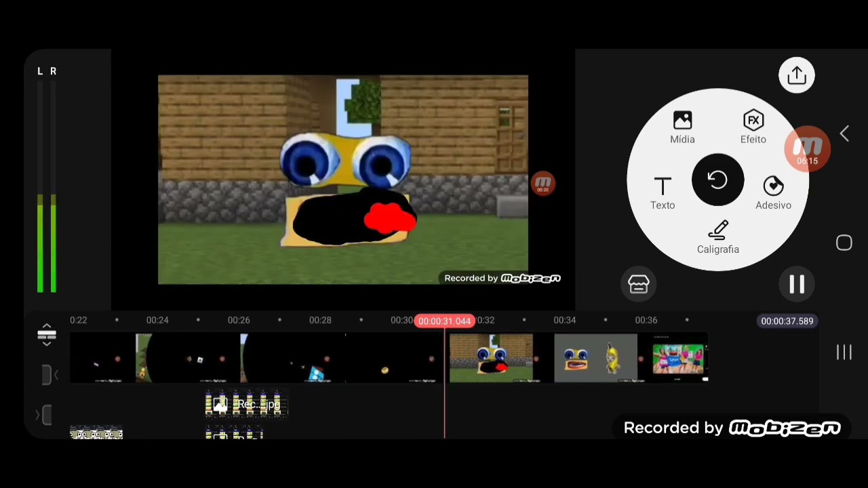Tap the Mobizen floating recorder bubble
The height and width of the screenshot is (488, 868).
pos(807,149)
